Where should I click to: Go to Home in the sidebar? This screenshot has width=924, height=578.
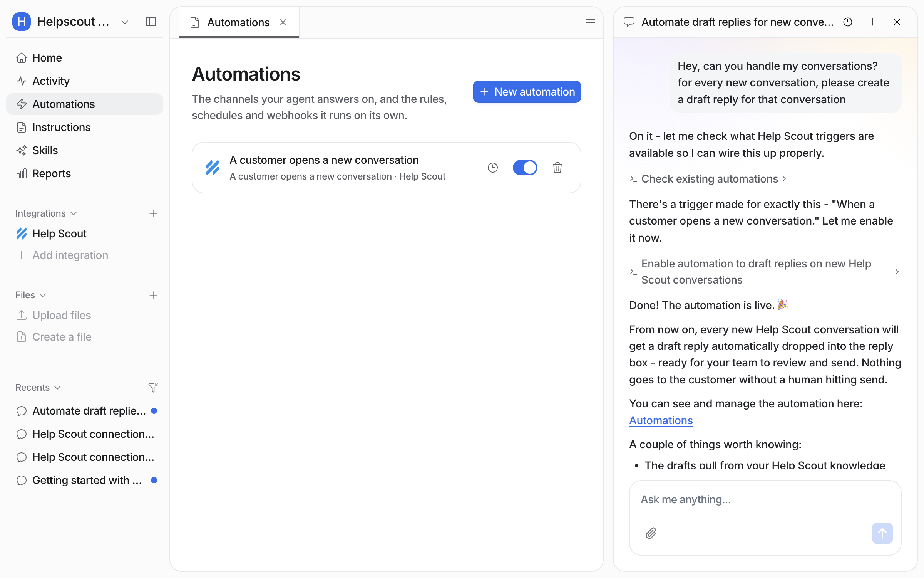(x=85, y=58)
